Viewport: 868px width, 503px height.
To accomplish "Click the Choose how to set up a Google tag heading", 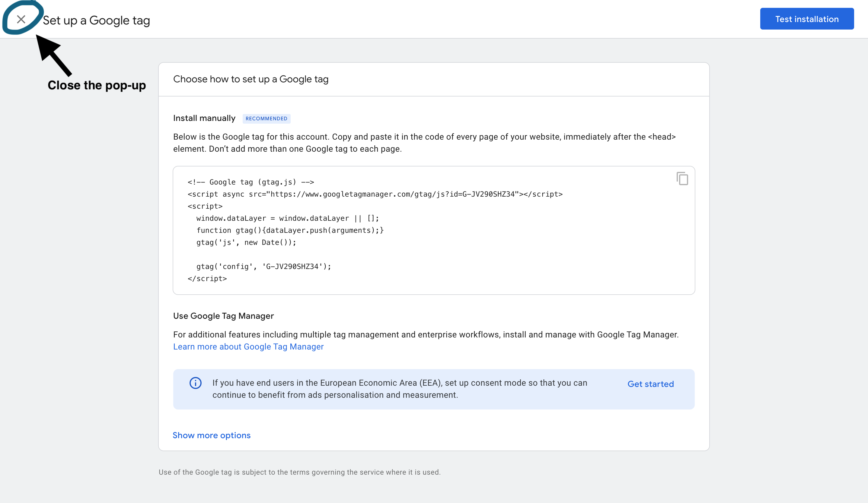I will [251, 79].
